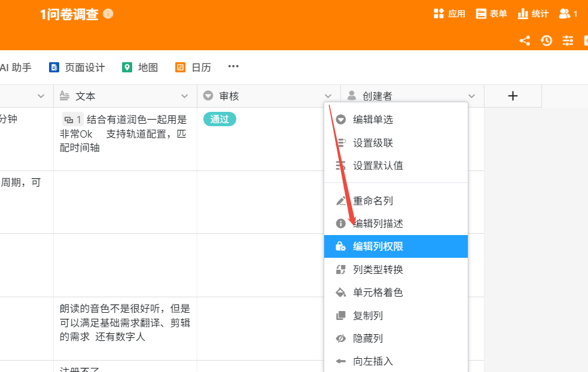Screen dimensions: 588x372
Task: Choose 向左插入 from the column menu
Action: (396, 361)
